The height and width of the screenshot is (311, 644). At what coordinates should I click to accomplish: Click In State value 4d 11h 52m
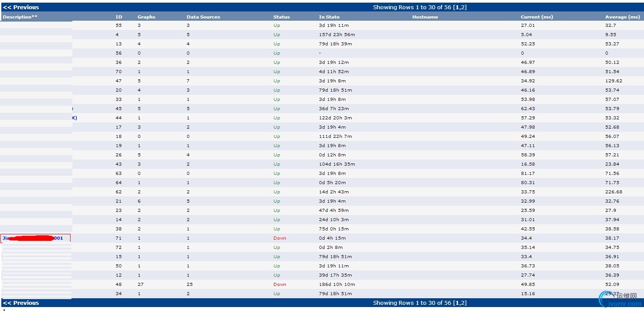tap(334, 71)
